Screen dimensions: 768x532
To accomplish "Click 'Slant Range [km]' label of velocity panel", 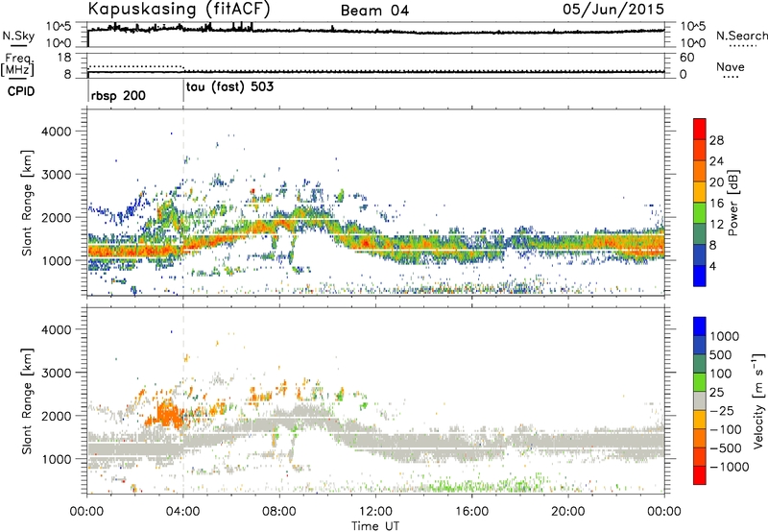I will [27, 401].
